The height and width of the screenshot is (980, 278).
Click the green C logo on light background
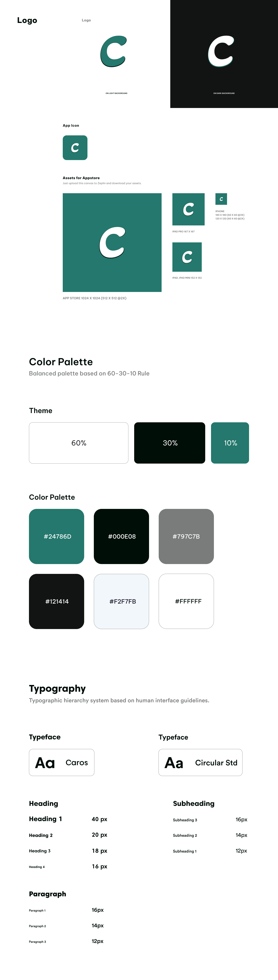click(113, 51)
